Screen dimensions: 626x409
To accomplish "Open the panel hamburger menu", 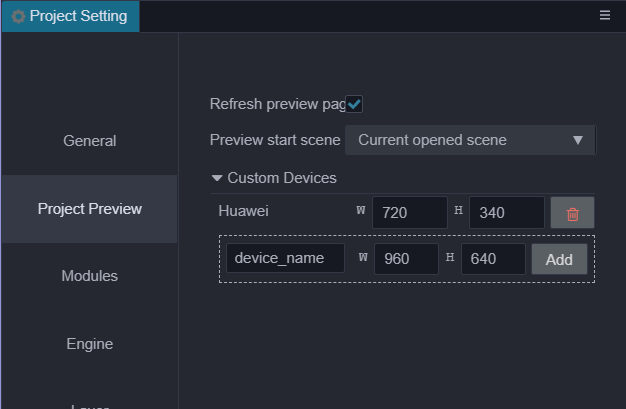I will click(x=605, y=16).
